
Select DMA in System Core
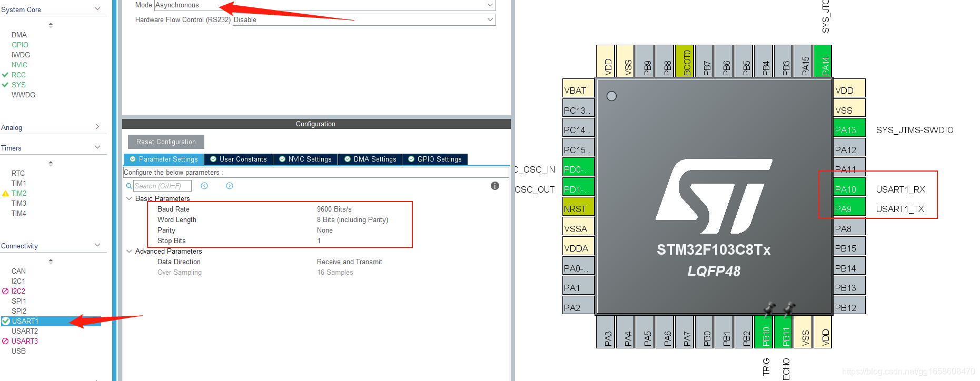coord(19,35)
